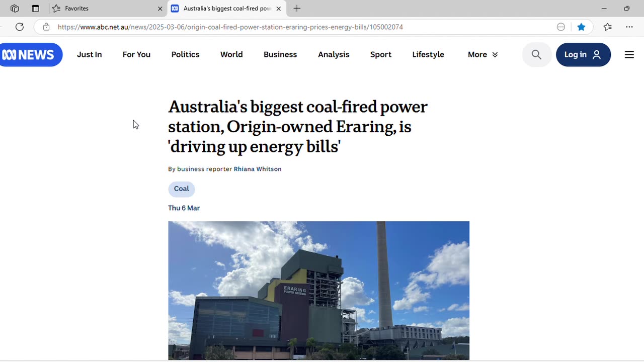This screenshot has width=644, height=362.
Task: Open the tab actions menu icon
Action: 35,9
